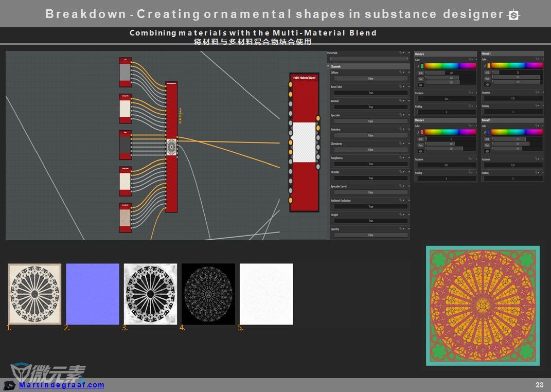
Task: Click the expose graph icon for Diffuse
Action: tap(401, 73)
